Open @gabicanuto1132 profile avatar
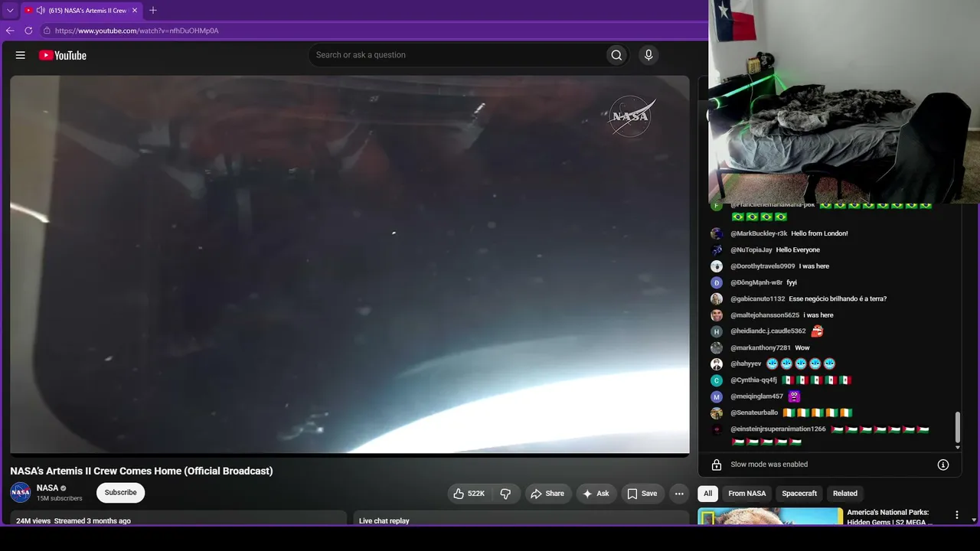Viewport: 980px width, 551px height. coord(717,299)
